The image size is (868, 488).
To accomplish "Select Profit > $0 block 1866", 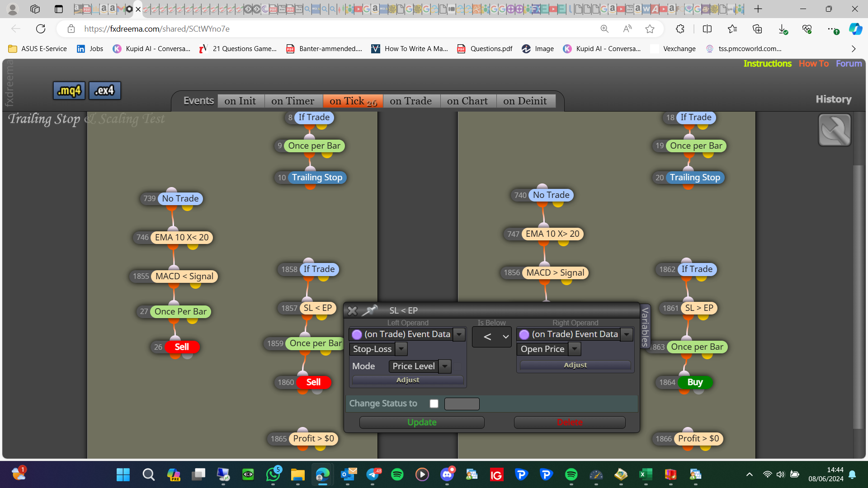I will (x=698, y=439).
